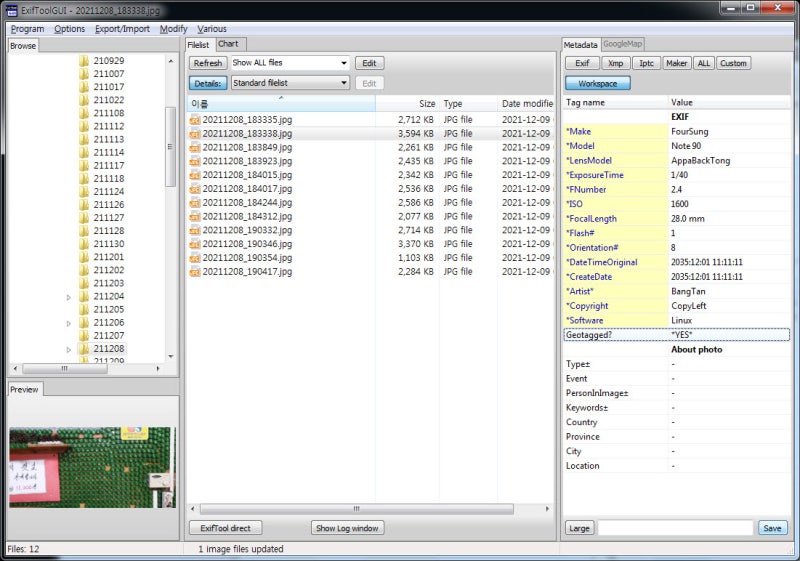
Task: Click the Refresh button
Action: (x=208, y=63)
